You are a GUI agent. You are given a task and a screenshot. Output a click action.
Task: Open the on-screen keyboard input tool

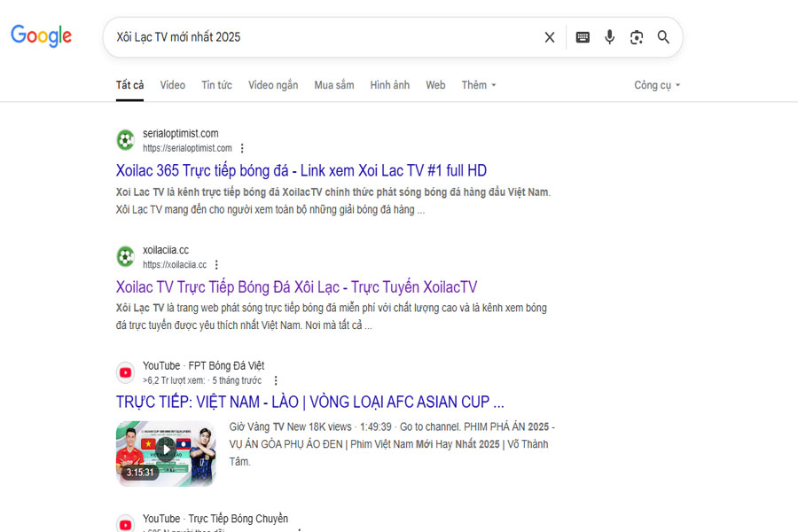click(x=583, y=37)
